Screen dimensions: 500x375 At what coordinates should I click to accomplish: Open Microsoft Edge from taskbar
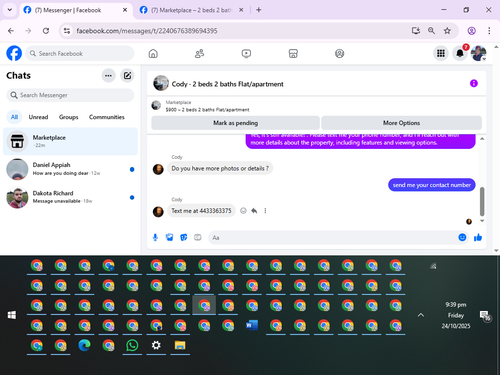pos(84,345)
